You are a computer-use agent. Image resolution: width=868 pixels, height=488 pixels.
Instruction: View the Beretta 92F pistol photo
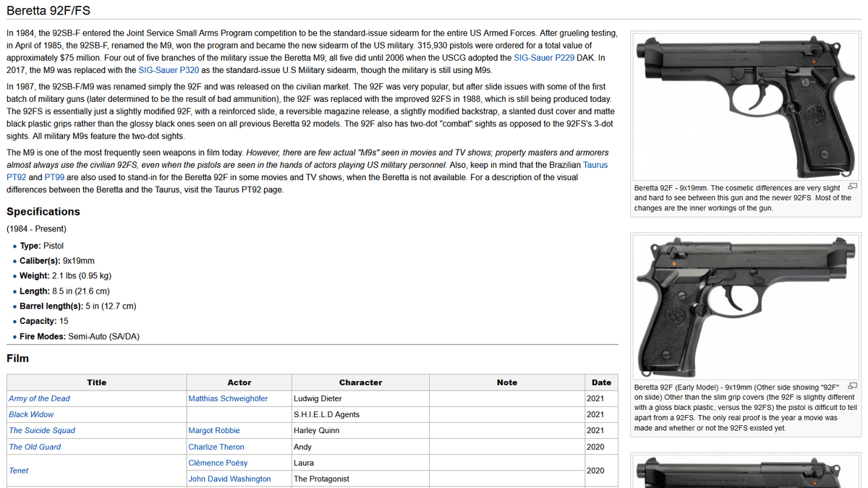point(745,106)
